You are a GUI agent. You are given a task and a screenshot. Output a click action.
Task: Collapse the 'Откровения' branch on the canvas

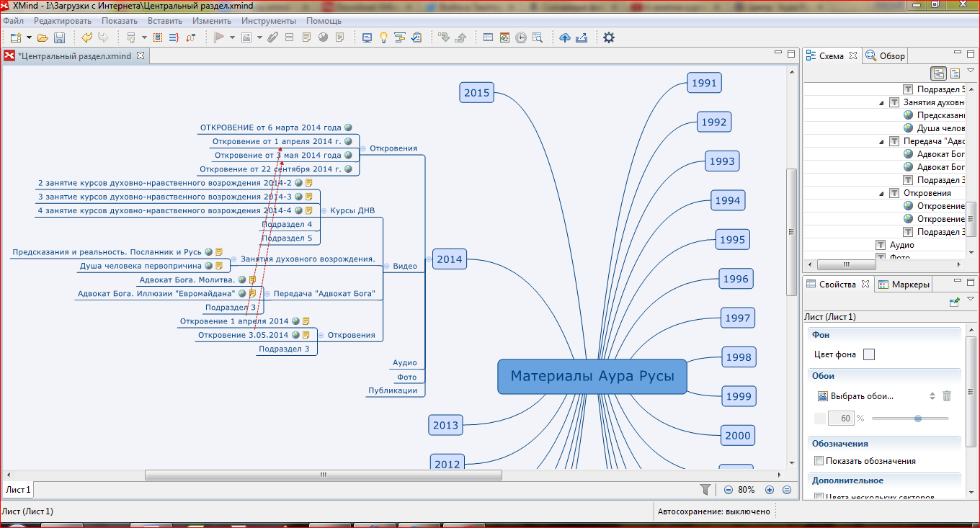coord(363,148)
